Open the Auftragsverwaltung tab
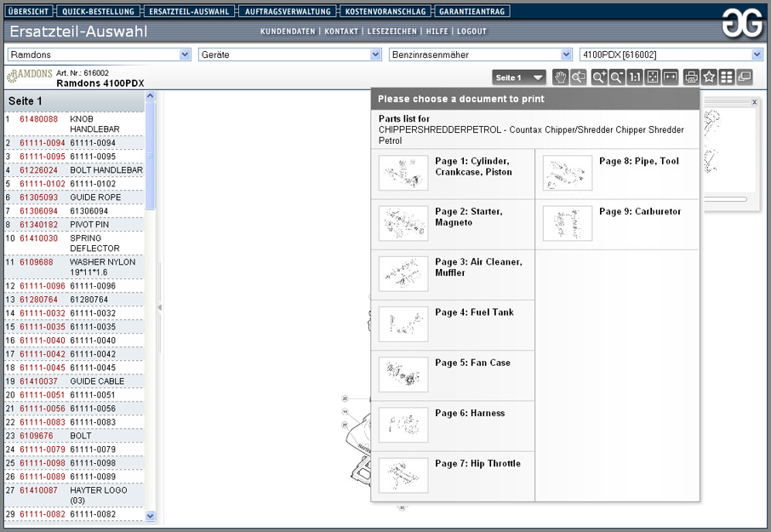This screenshot has width=771, height=532. [x=288, y=11]
